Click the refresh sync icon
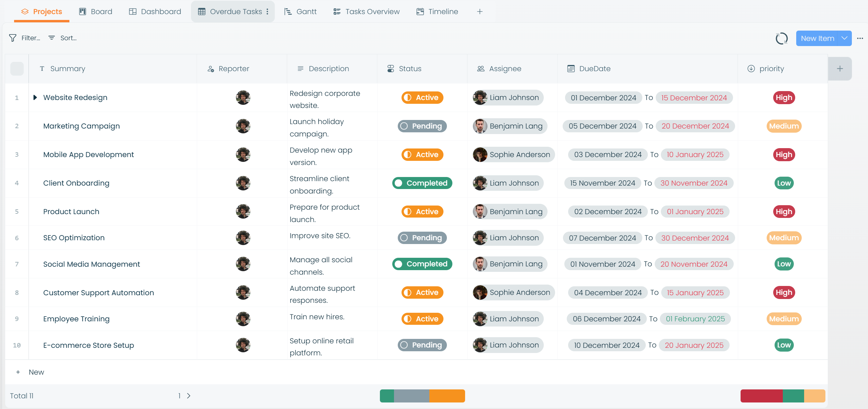This screenshot has height=409, width=868. 781,38
